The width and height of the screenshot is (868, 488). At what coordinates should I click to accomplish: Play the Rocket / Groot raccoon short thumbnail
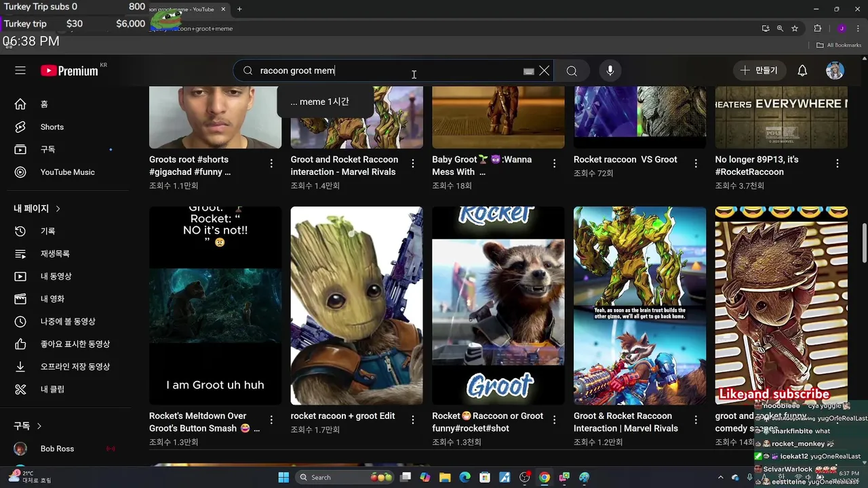click(x=498, y=306)
